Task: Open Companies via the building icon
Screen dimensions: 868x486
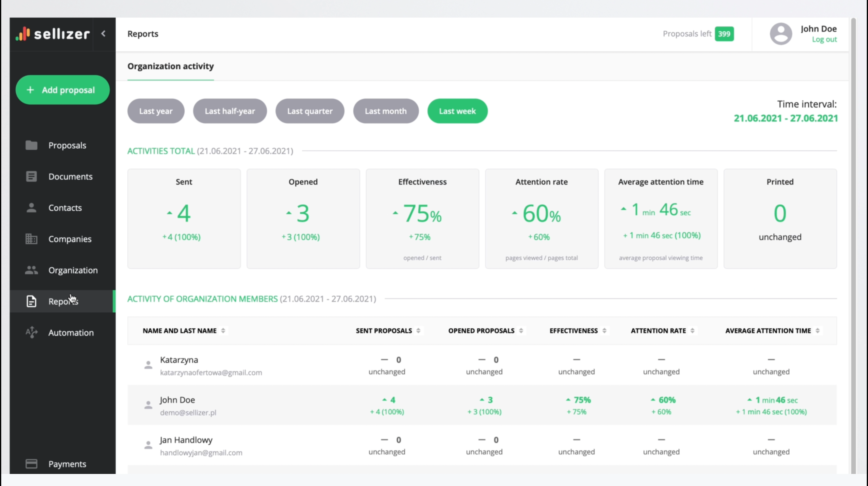Action: [31, 239]
